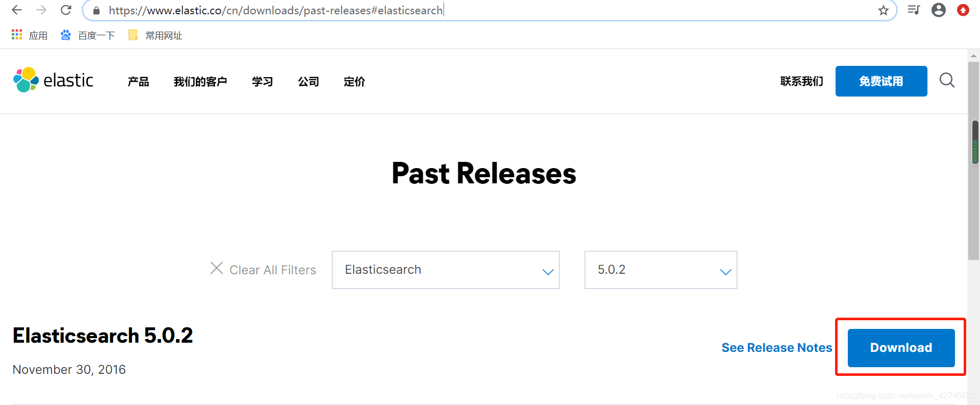
Task: Open the 定价 navigation item
Action: tap(354, 81)
